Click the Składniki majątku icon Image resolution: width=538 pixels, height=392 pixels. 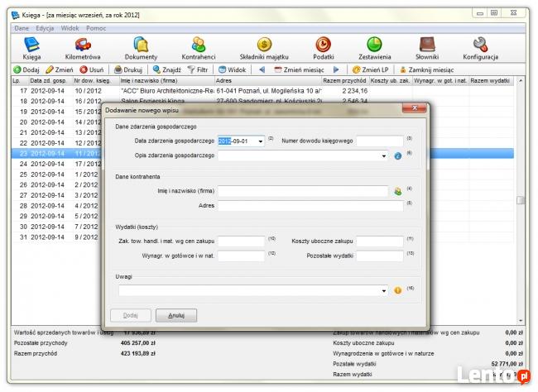(x=262, y=48)
